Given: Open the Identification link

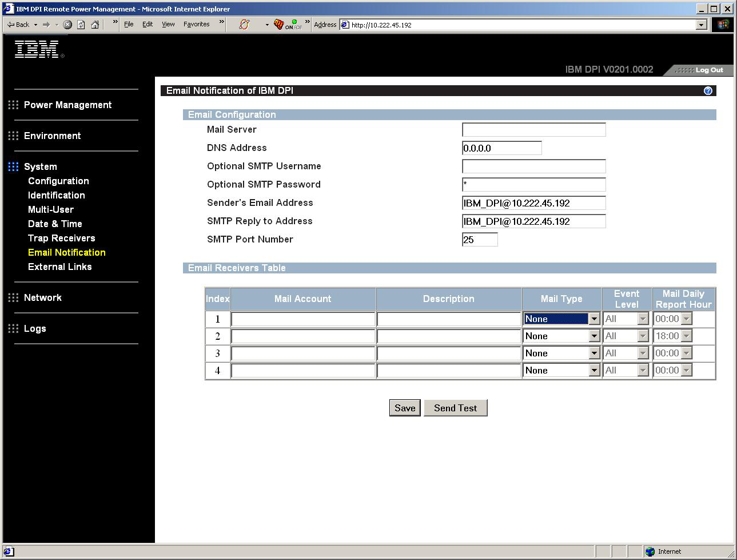Looking at the screenshot, I should pyautogui.click(x=56, y=195).
